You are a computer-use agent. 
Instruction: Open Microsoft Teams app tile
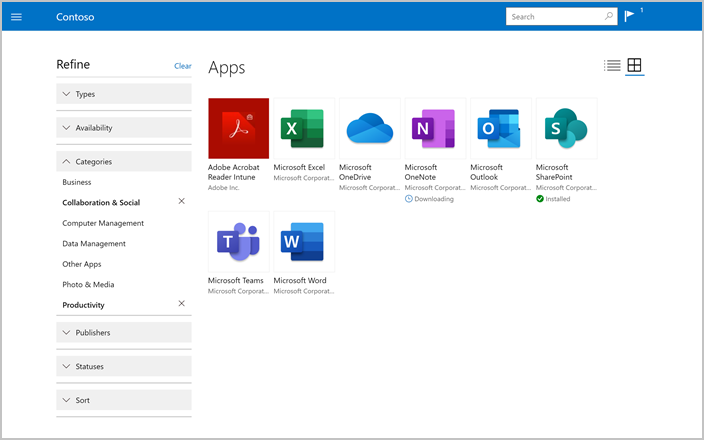pyautogui.click(x=238, y=241)
